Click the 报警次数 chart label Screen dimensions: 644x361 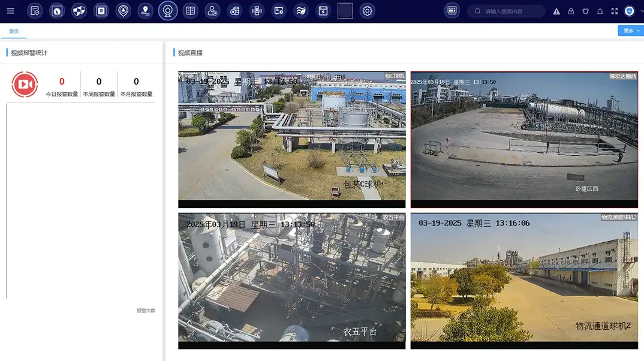pyautogui.click(x=146, y=311)
